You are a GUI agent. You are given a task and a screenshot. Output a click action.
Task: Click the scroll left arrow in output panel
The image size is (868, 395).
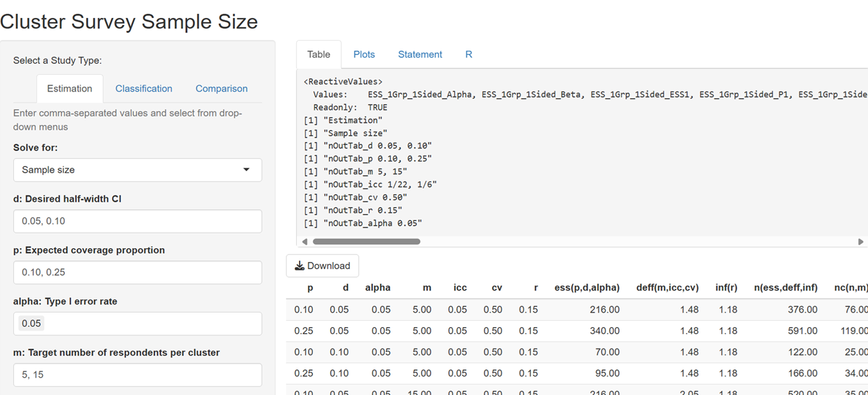[x=305, y=242]
